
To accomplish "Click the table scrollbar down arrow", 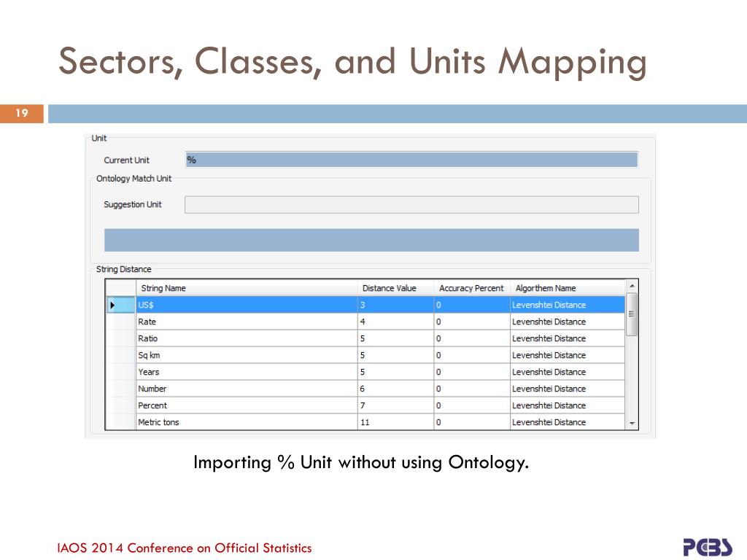I will click(632, 424).
